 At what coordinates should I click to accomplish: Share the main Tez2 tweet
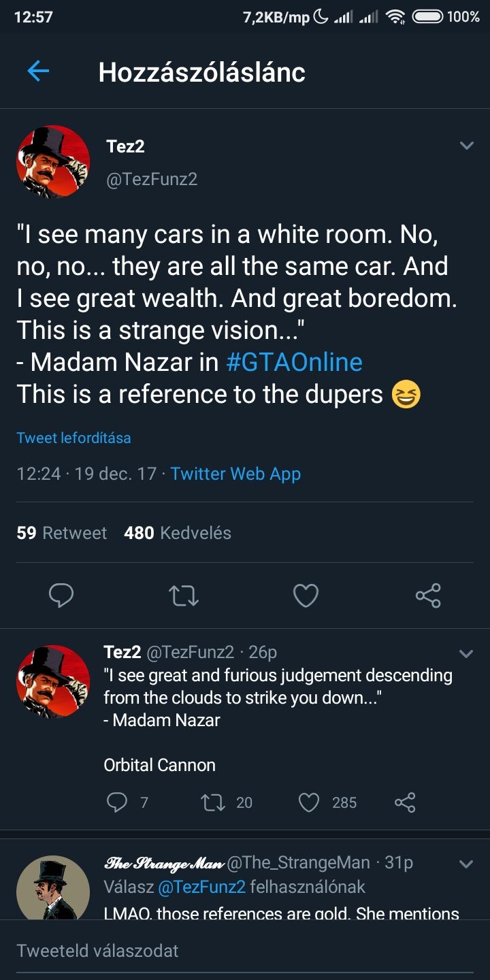(x=428, y=595)
